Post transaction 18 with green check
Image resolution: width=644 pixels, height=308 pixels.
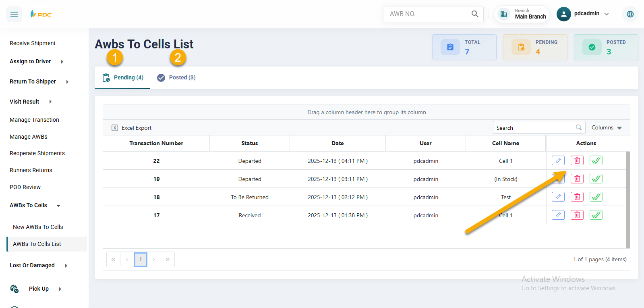pyautogui.click(x=596, y=197)
